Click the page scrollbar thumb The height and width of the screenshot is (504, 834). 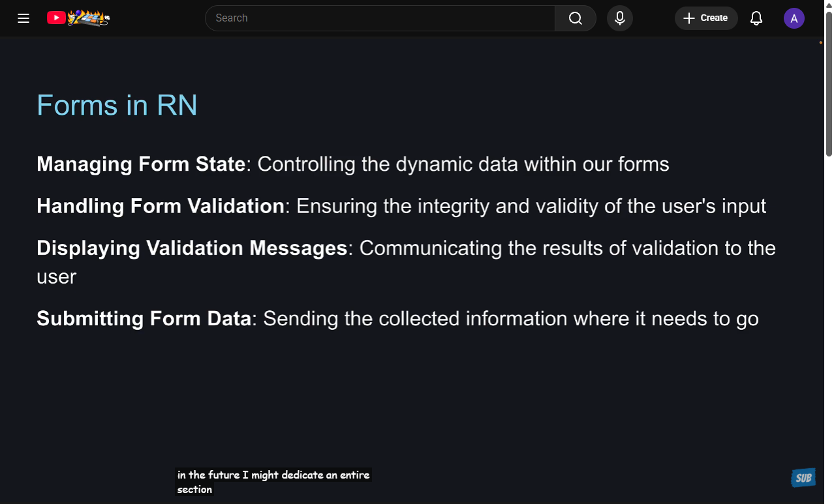coord(829,85)
